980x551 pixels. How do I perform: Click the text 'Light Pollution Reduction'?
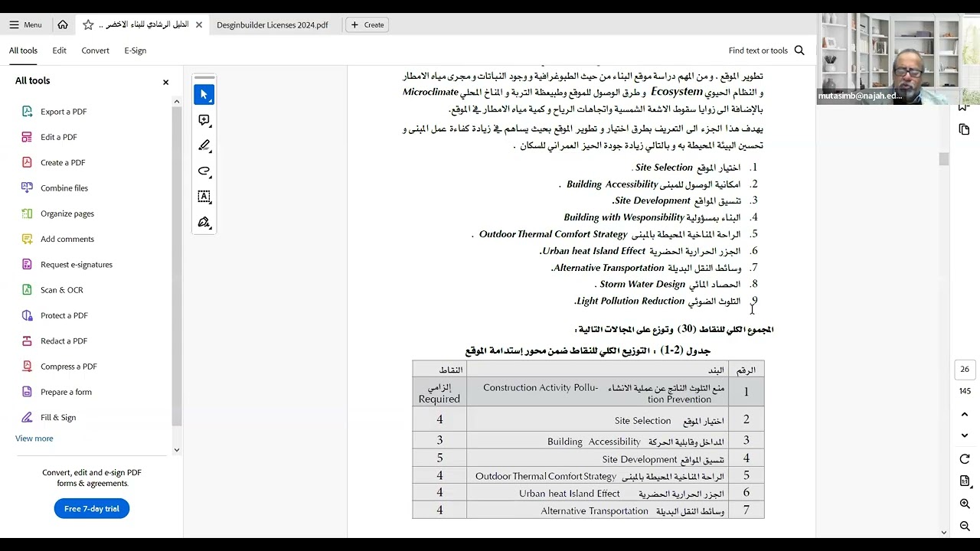630,302
